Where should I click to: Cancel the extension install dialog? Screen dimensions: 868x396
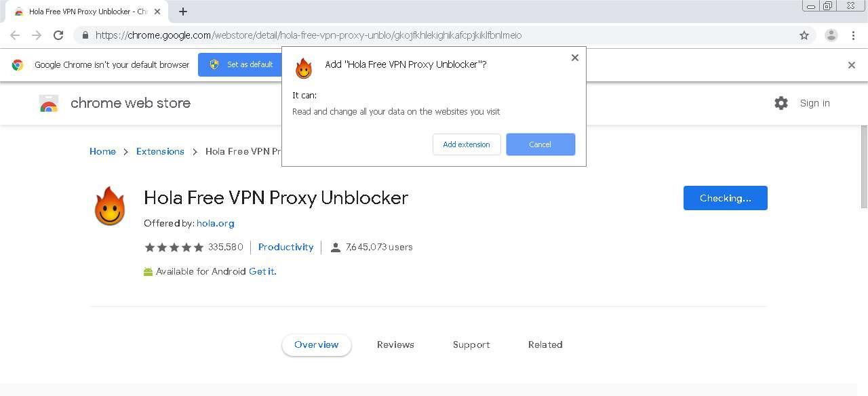click(540, 144)
